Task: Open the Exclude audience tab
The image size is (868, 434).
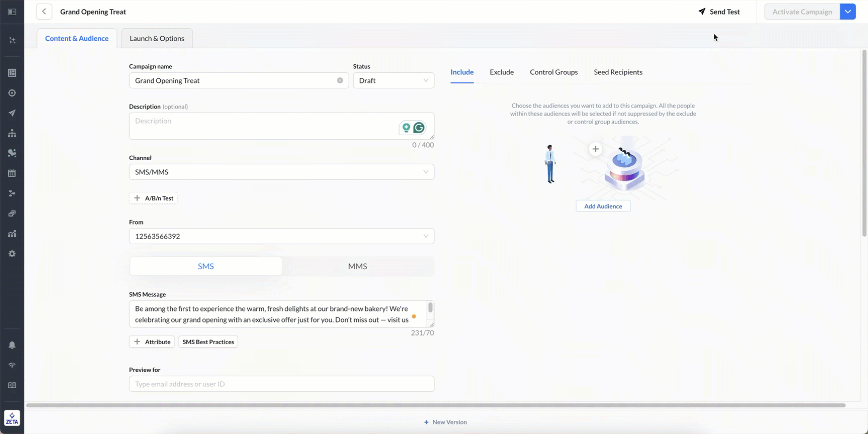Action: [501, 72]
